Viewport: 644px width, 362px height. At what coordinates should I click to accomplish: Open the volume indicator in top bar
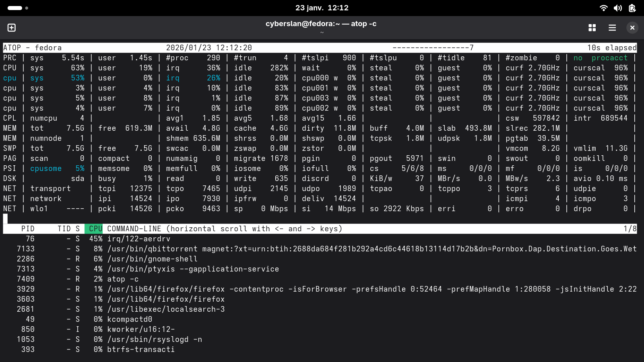coord(618,8)
